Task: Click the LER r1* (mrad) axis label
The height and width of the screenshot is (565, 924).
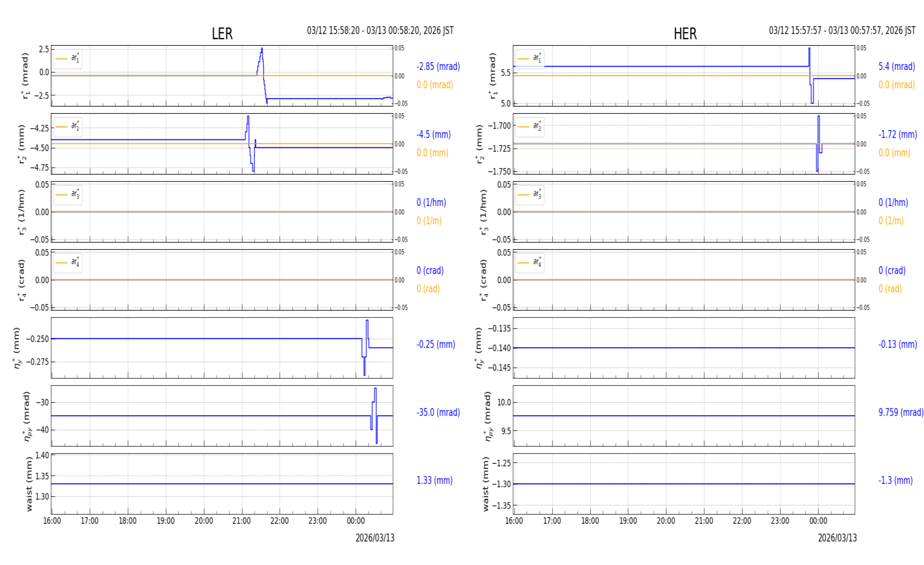Action: click(26, 76)
